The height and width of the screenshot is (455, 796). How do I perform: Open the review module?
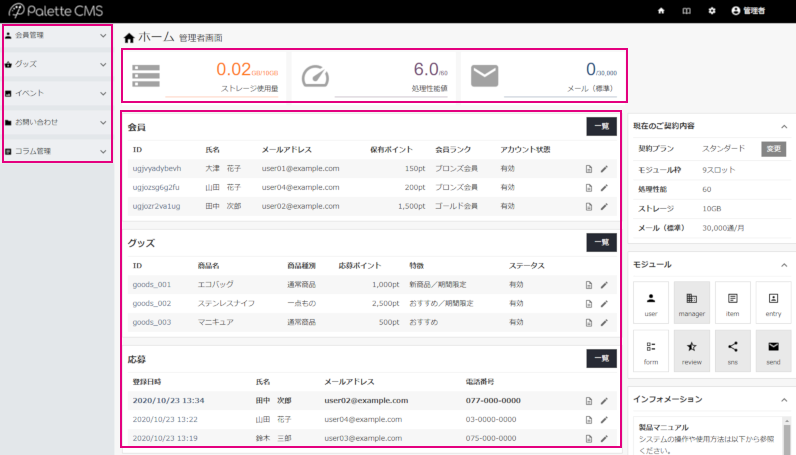pos(692,351)
